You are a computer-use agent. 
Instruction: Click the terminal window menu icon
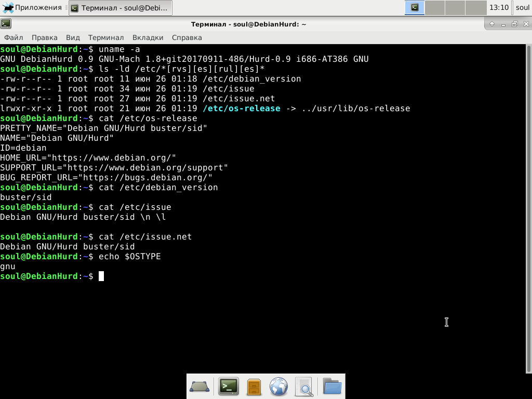[6, 24]
